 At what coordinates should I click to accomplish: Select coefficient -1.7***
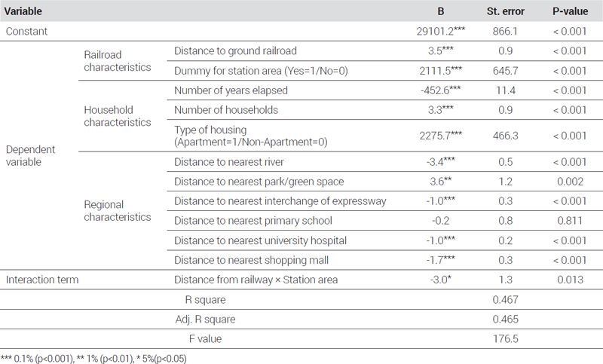441,260
